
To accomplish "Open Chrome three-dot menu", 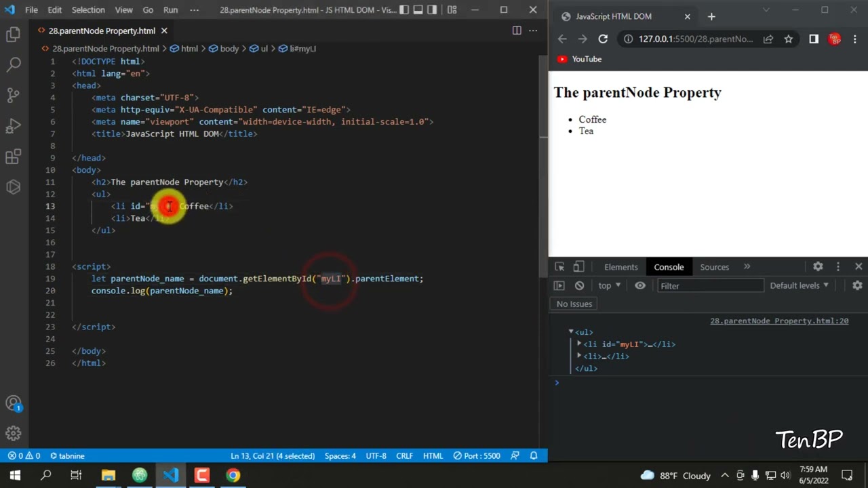I will 854,39.
